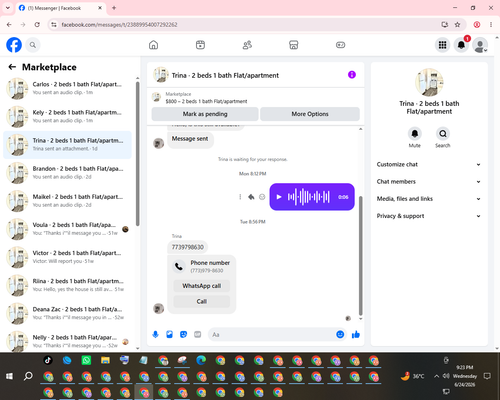Open emoji picker in message box

click(x=340, y=334)
